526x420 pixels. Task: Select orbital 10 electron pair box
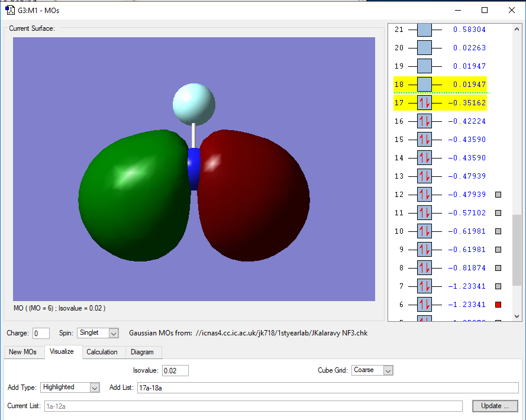click(x=424, y=231)
